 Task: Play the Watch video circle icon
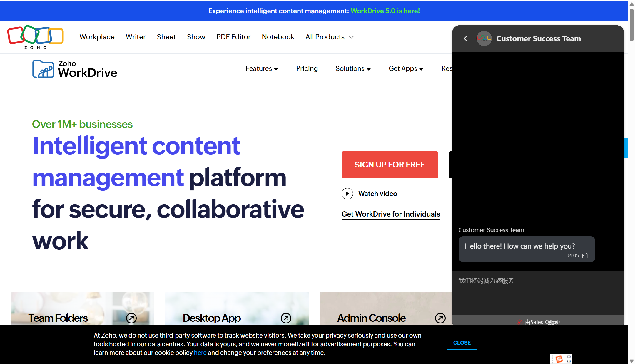coord(347,194)
